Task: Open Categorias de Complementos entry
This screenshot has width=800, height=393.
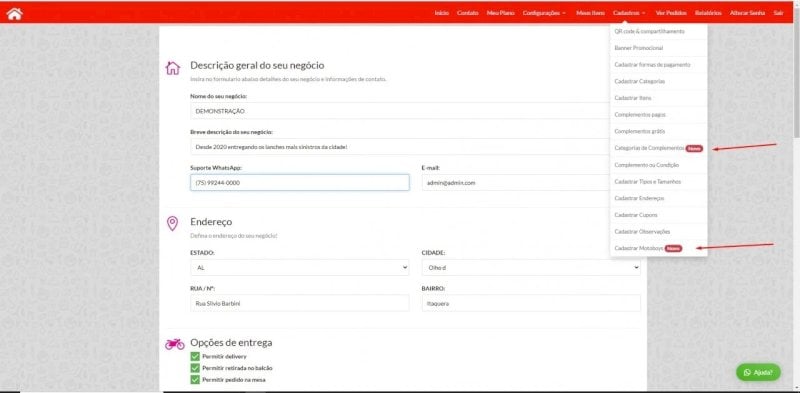Action: (x=658, y=148)
